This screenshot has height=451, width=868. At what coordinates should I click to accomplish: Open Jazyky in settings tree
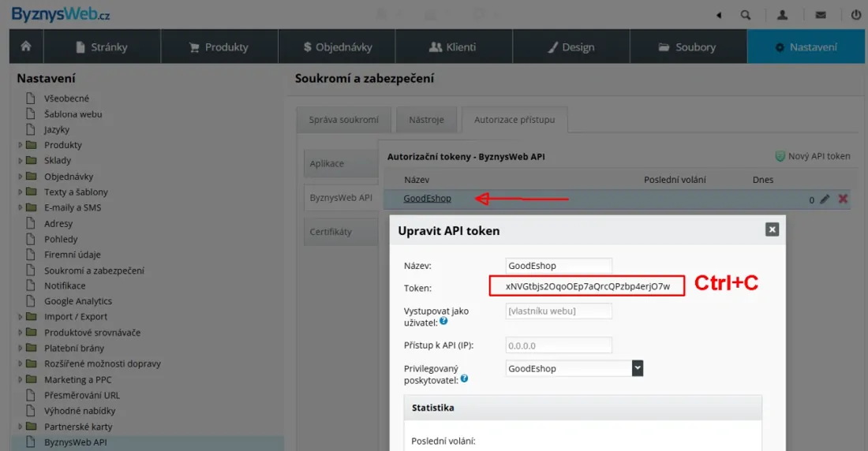[57, 129]
